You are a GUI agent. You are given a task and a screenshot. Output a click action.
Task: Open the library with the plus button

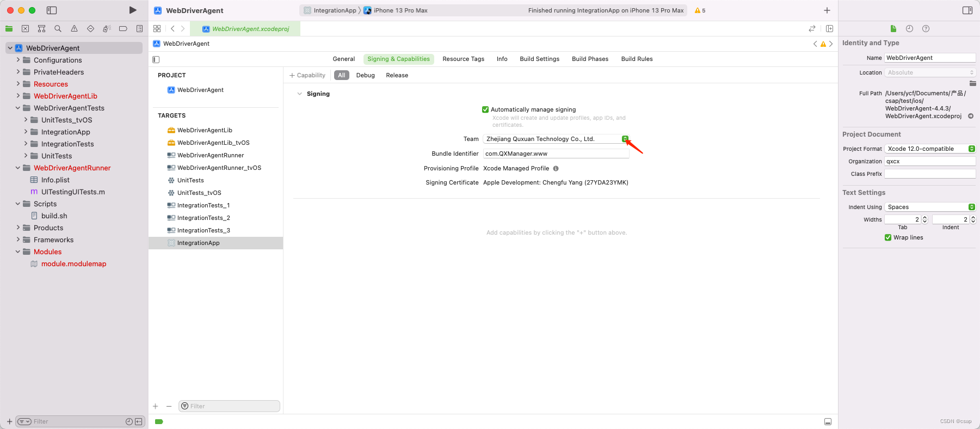tap(827, 10)
